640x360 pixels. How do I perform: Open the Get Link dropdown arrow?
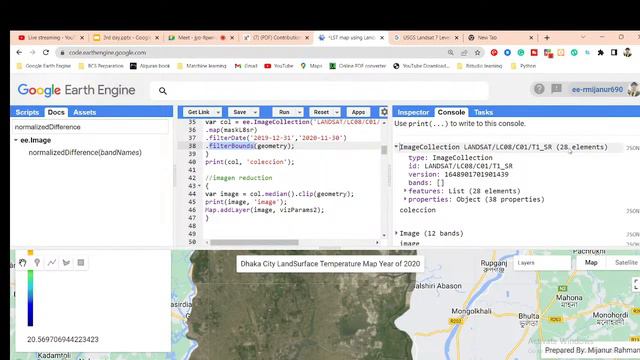point(218,112)
